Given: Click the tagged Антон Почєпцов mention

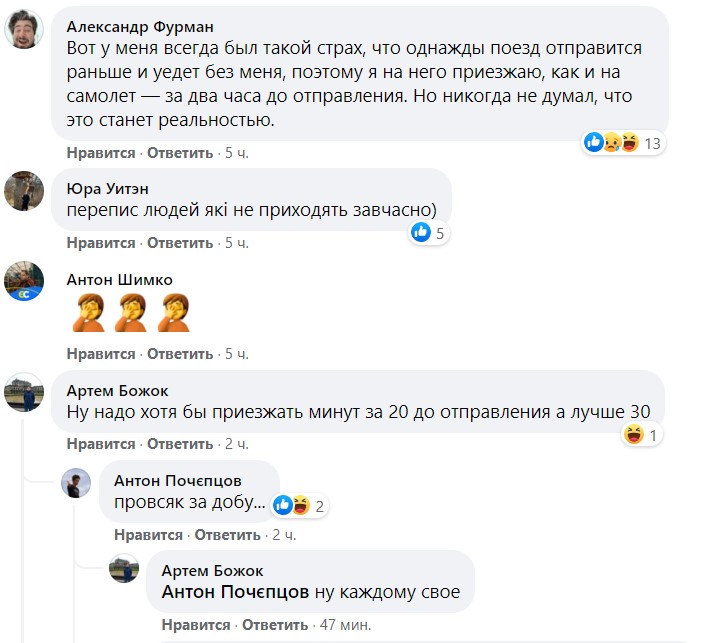Looking at the screenshot, I should click(x=235, y=592).
